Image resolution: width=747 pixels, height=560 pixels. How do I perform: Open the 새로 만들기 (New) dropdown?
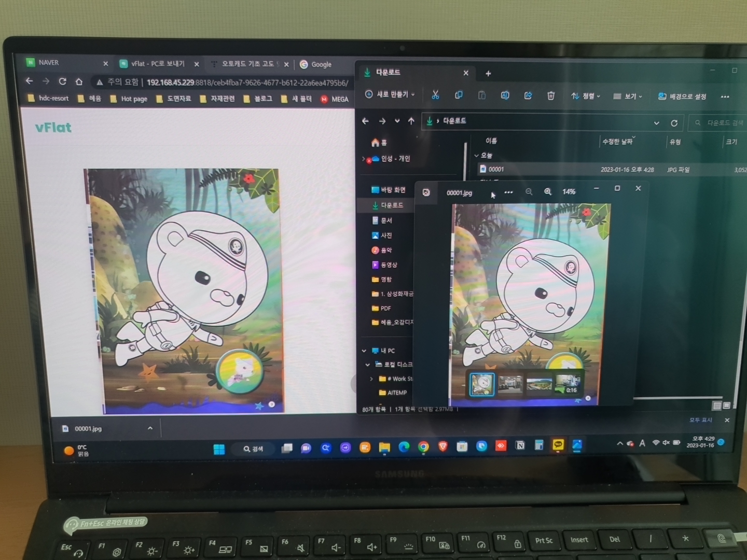tap(390, 94)
